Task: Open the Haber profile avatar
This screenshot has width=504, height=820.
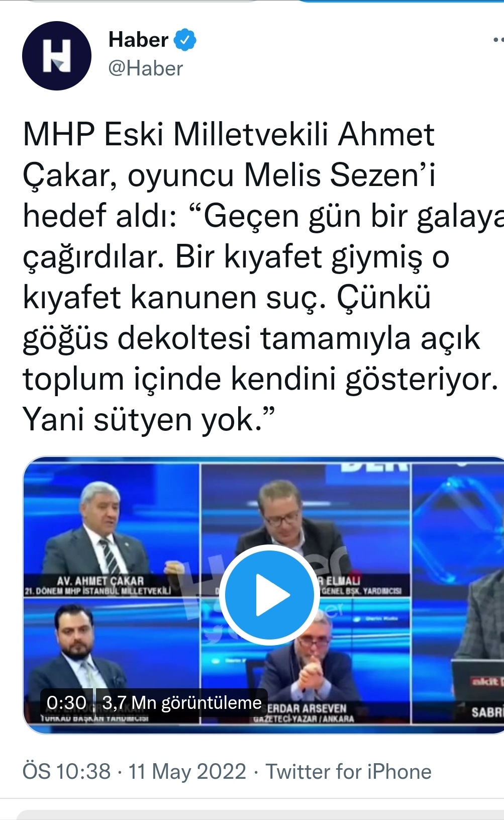Action: (57, 56)
